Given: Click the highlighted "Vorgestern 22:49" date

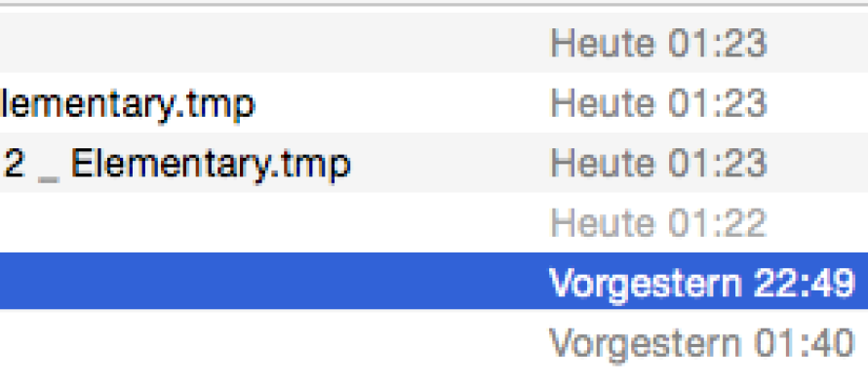Looking at the screenshot, I should pyautogui.click(x=702, y=283).
